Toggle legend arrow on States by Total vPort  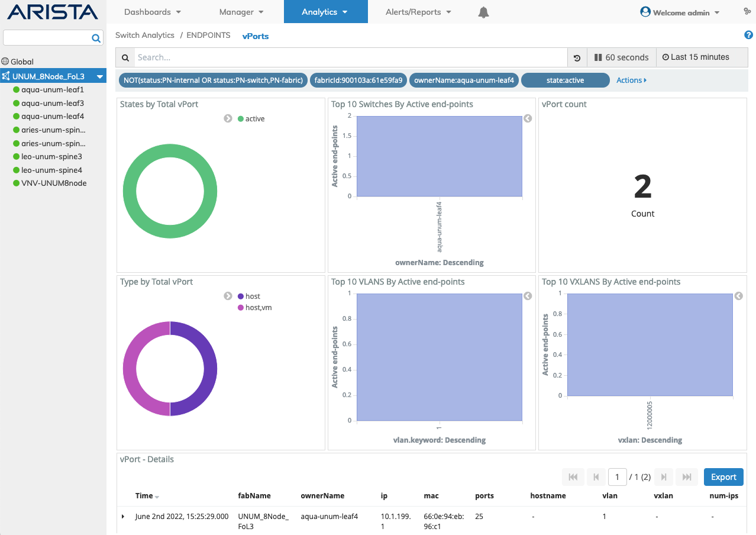228,118
